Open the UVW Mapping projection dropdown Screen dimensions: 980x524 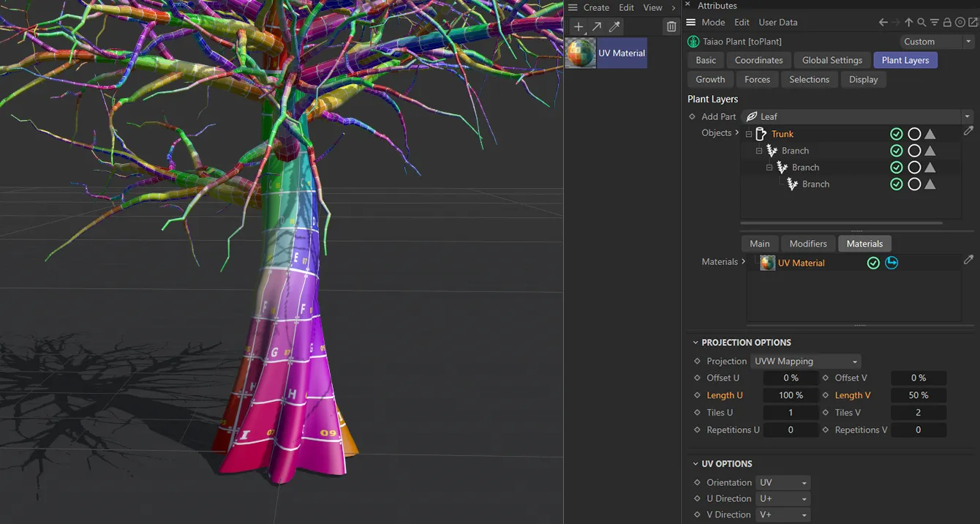(x=805, y=361)
